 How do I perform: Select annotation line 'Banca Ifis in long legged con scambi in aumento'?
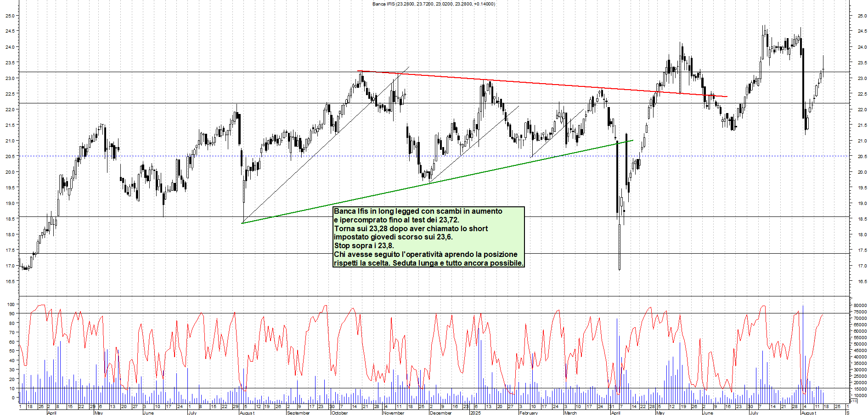(418, 211)
